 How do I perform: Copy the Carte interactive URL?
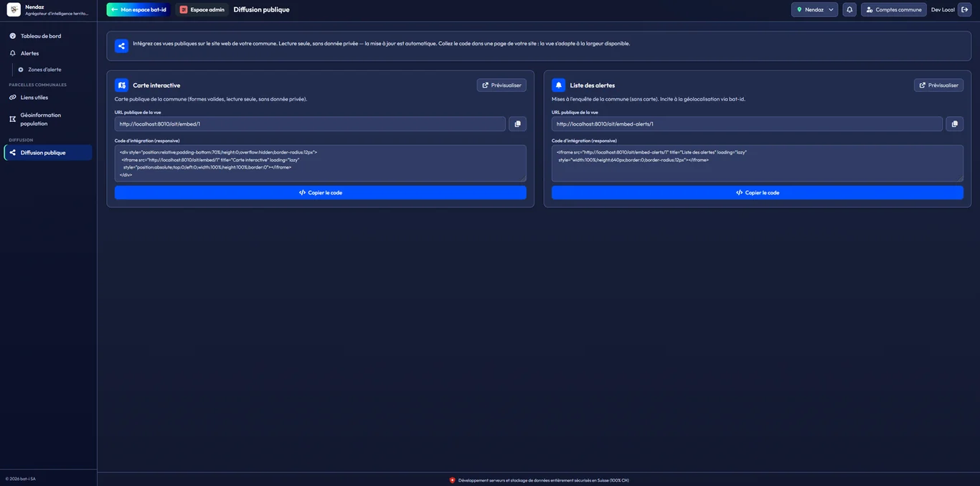tap(518, 124)
